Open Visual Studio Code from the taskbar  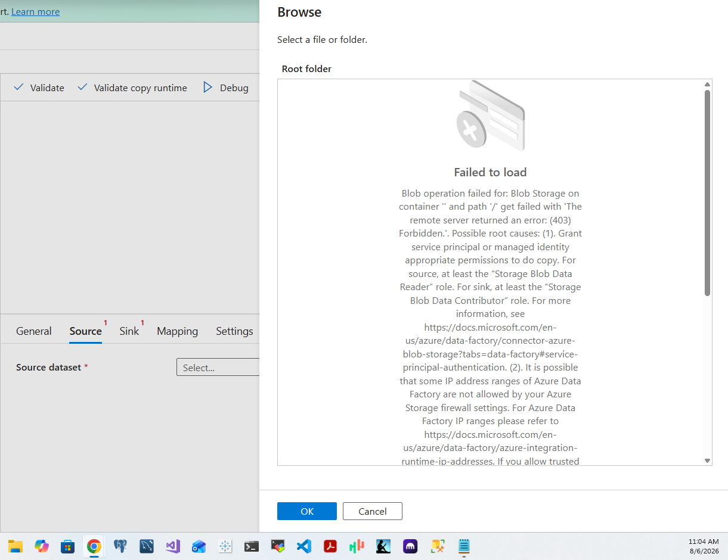click(304, 546)
